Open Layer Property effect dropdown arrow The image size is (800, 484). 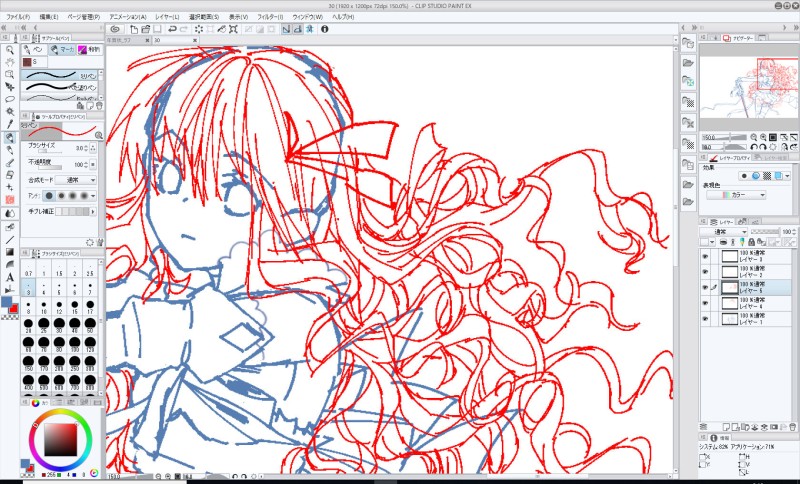[x=788, y=176]
